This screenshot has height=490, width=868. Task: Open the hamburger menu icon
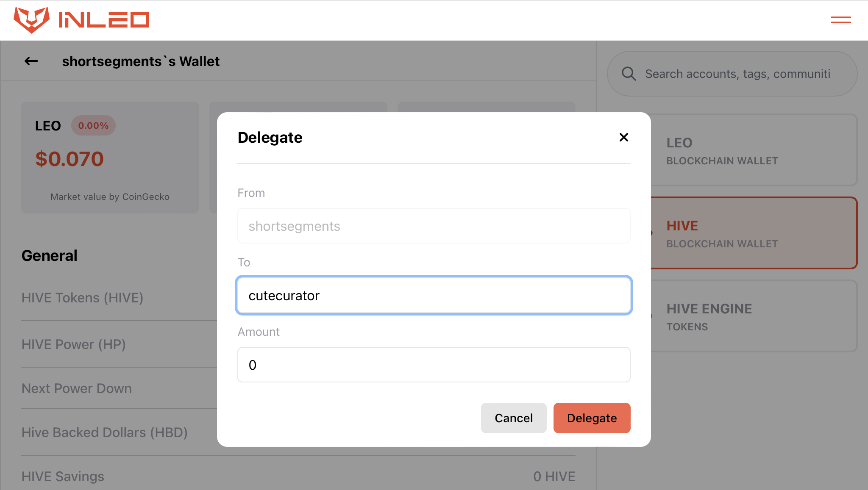pos(840,20)
